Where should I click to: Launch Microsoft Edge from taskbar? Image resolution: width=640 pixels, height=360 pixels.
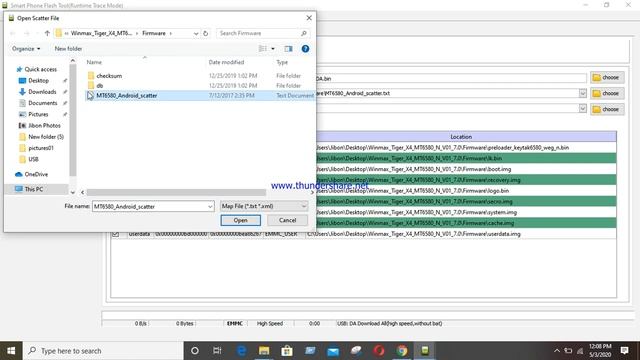pyautogui.click(x=241, y=351)
